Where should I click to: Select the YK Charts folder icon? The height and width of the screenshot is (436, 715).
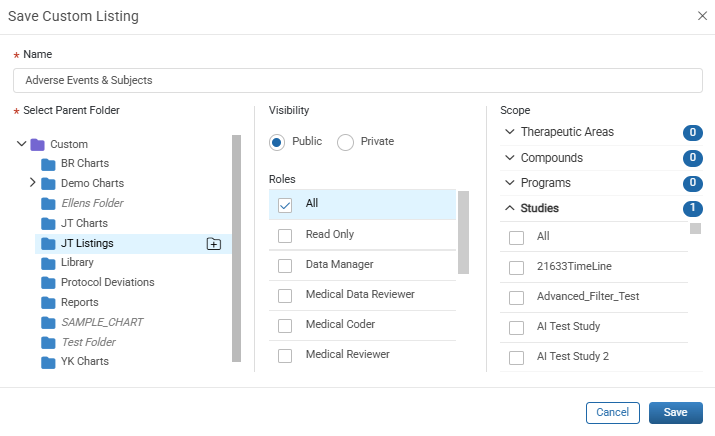pos(48,362)
